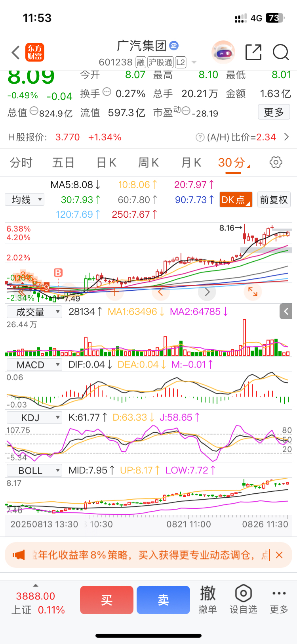Tap the blue 卖 sell button
The image size is (297, 644).
[163, 600]
